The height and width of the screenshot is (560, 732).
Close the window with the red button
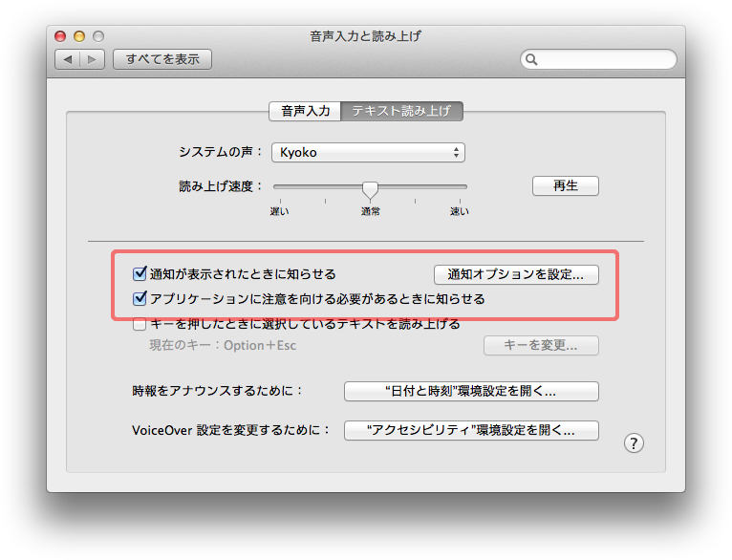tap(60, 36)
